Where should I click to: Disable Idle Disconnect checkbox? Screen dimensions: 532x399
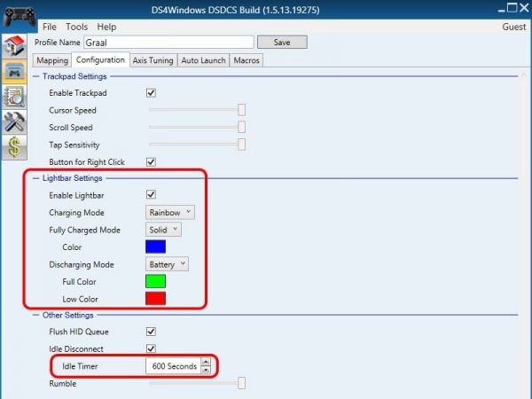(x=151, y=348)
